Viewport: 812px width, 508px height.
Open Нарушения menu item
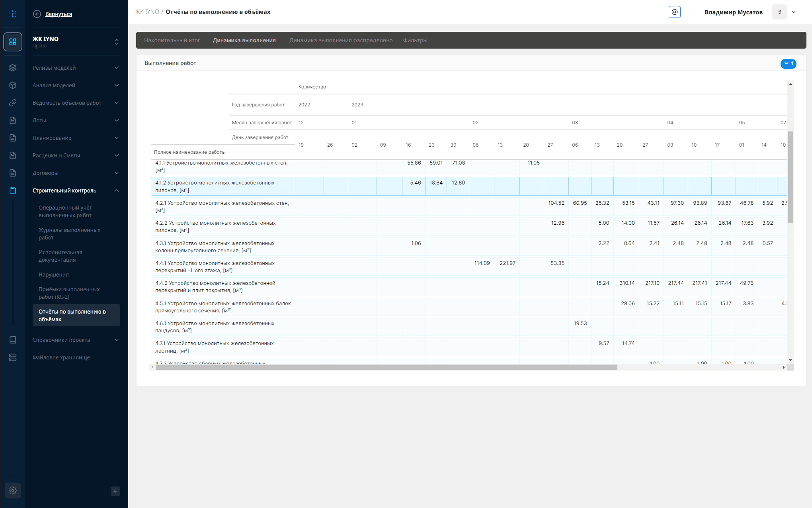(53, 275)
